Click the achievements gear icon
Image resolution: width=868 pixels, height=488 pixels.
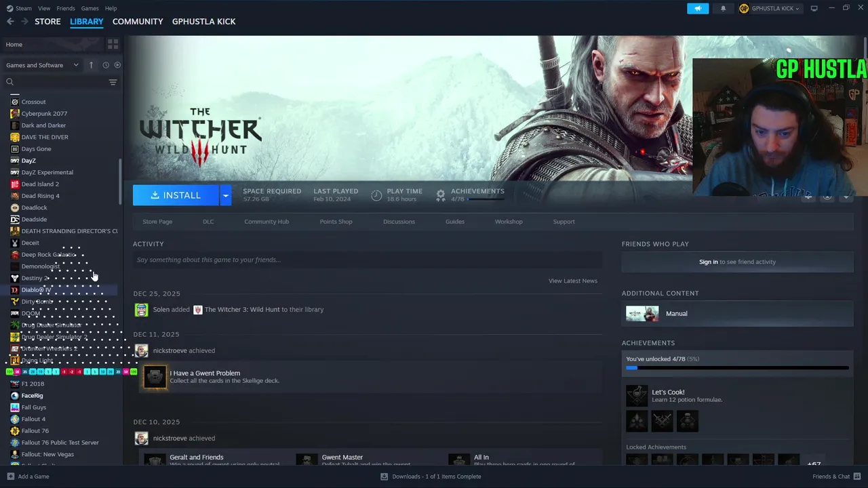coord(440,195)
